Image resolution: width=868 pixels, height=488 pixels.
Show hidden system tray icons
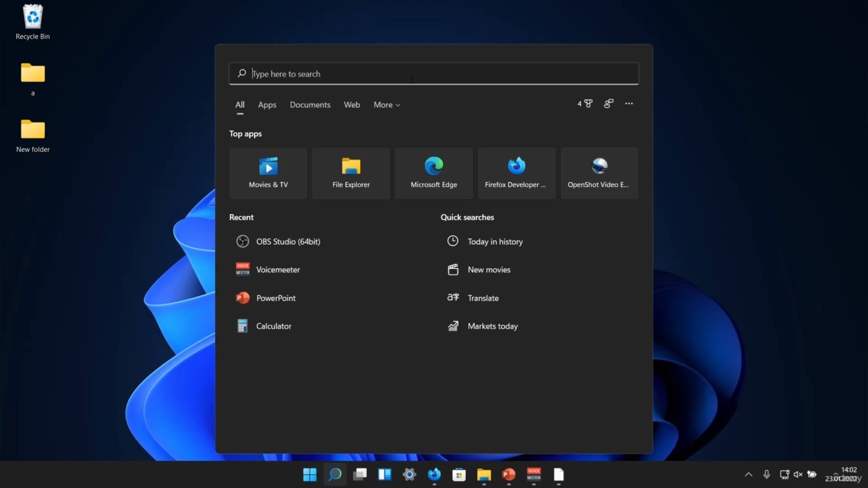point(748,474)
